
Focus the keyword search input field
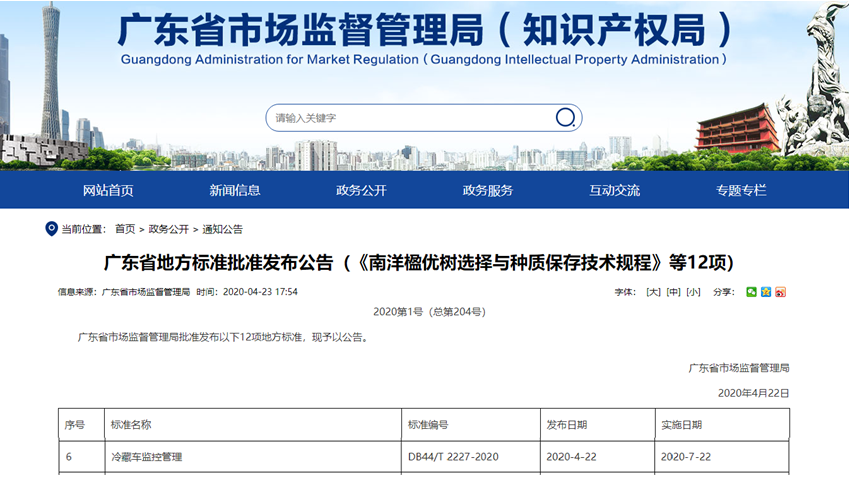410,118
